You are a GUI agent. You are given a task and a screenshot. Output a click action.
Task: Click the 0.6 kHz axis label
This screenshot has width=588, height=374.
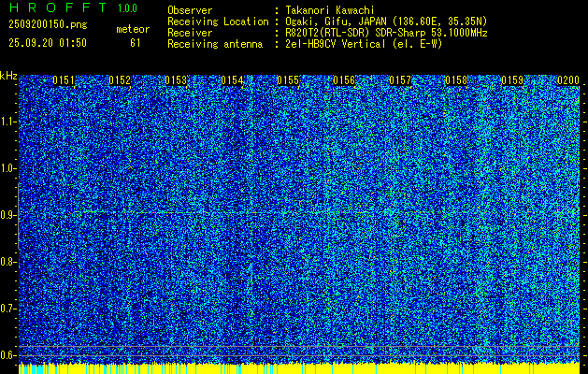[x=7, y=355]
